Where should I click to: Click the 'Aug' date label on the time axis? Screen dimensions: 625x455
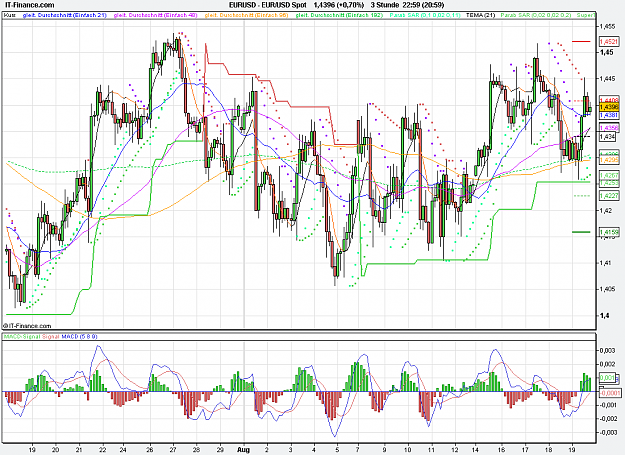pyautogui.click(x=243, y=450)
